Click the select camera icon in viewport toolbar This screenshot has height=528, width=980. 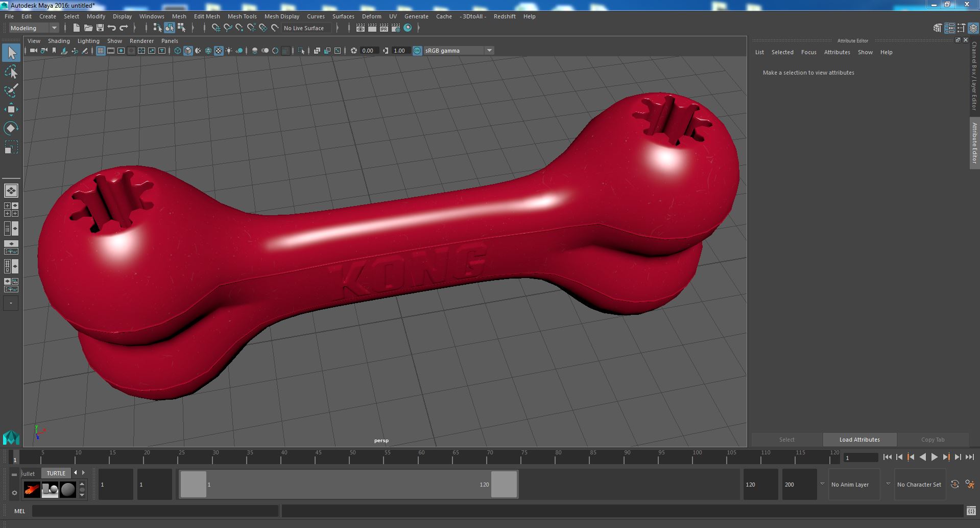tap(34, 51)
